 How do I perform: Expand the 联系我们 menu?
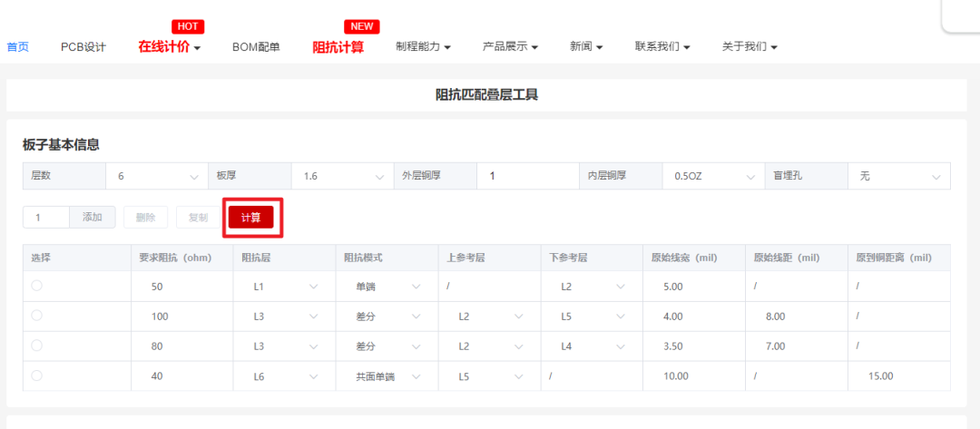click(662, 47)
